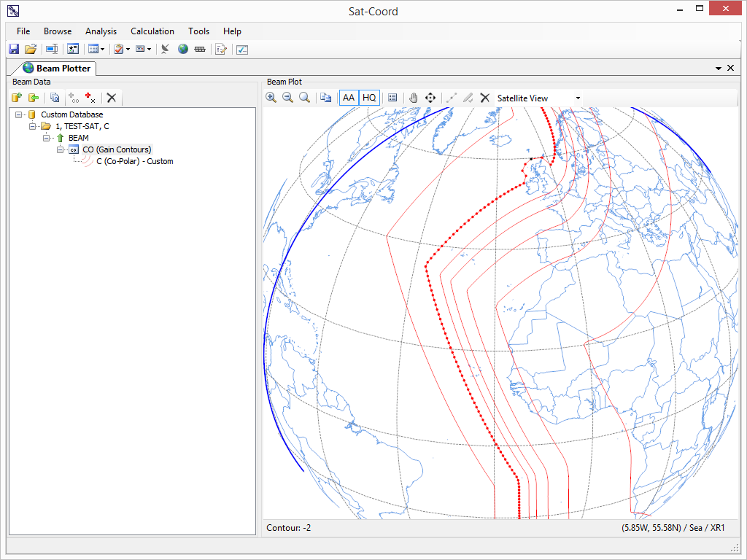Open the Calculation menu
747x560 pixels.
click(152, 31)
